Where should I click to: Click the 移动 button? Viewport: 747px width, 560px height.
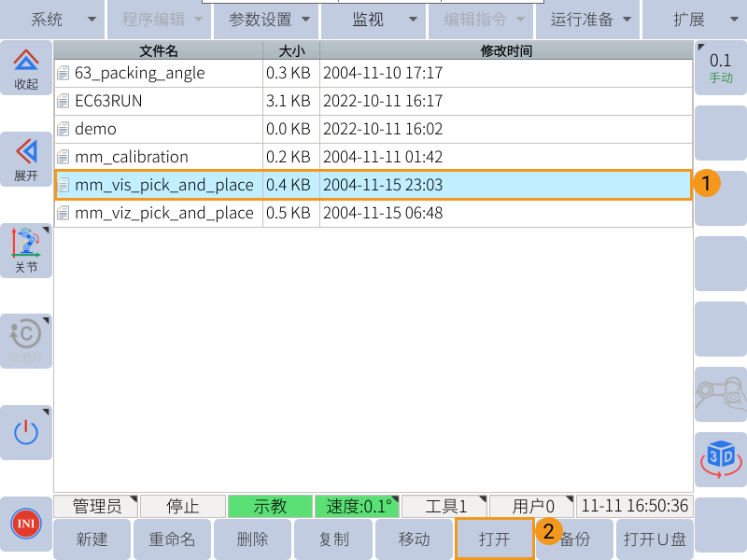pos(414,539)
